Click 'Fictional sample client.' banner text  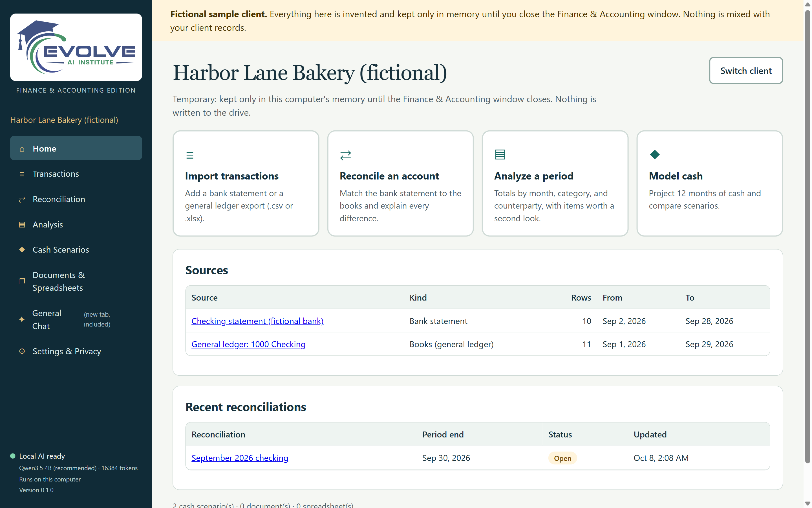point(219,14)
